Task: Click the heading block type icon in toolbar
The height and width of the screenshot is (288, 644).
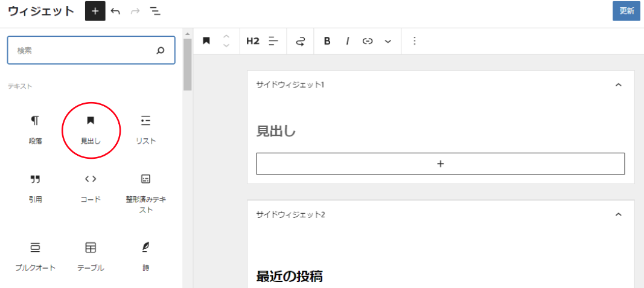Action: pos(206,41)
